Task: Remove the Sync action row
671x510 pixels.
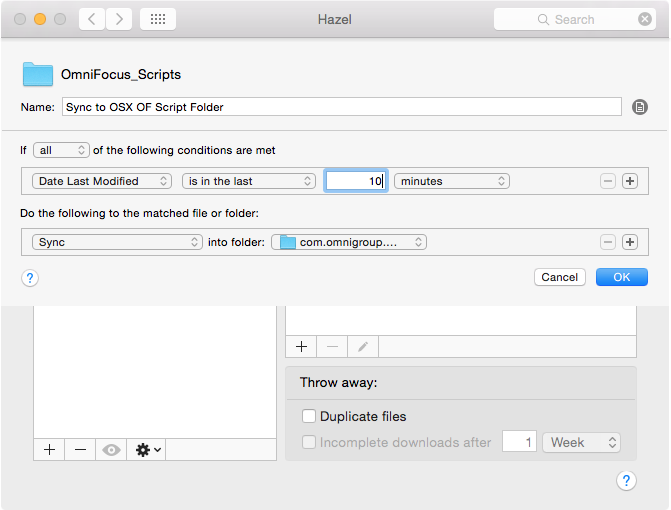Action: [608, 242]
